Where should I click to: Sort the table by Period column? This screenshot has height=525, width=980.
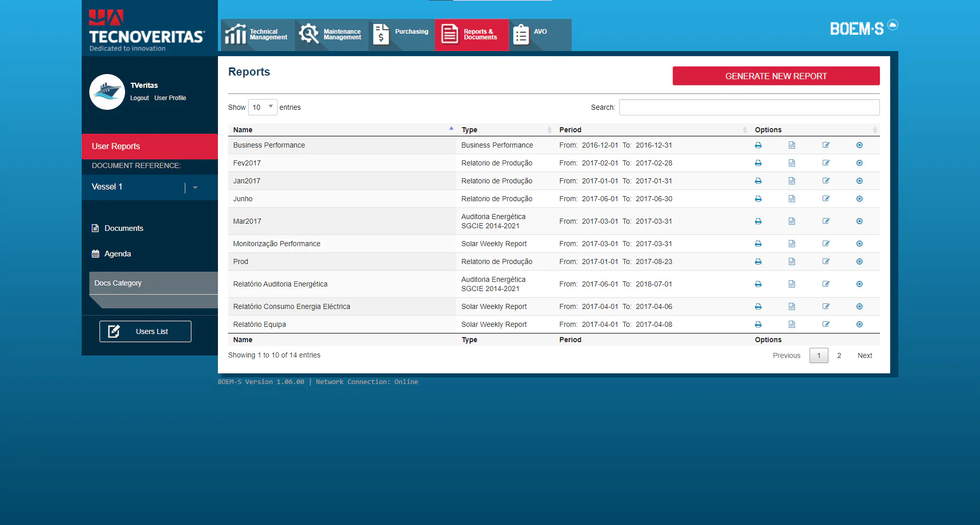tap(652, 130)
